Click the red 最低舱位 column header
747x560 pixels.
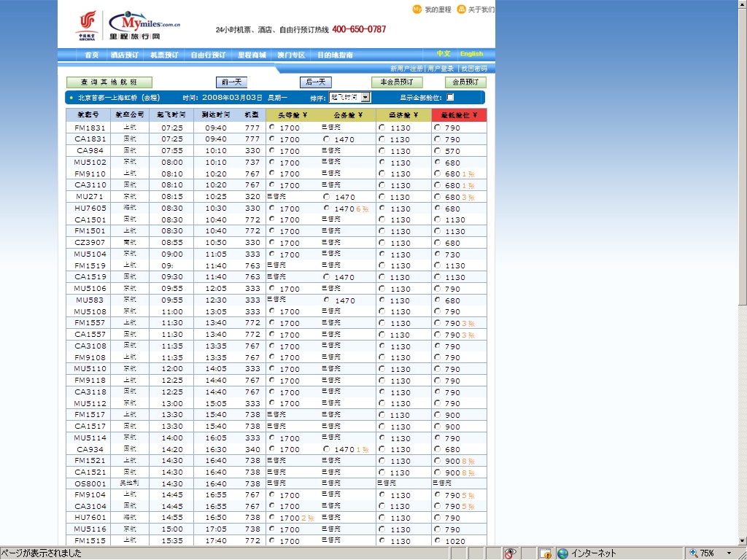(459, 115)
